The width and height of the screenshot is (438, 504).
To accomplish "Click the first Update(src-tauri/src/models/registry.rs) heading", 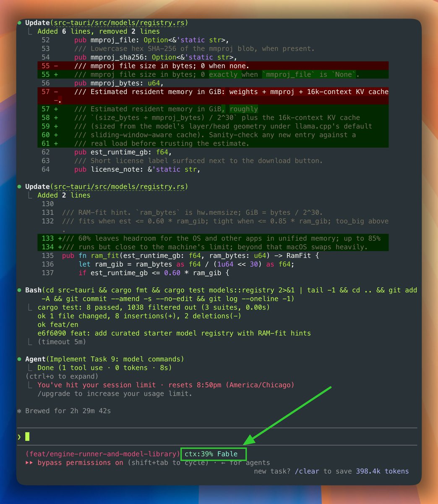I will [x=107, y=23].
